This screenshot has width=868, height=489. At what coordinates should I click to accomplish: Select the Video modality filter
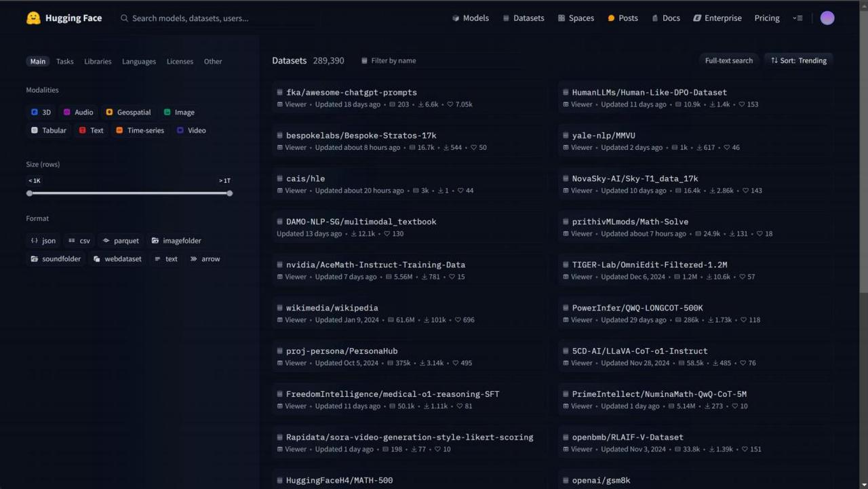tap(191, 130)
